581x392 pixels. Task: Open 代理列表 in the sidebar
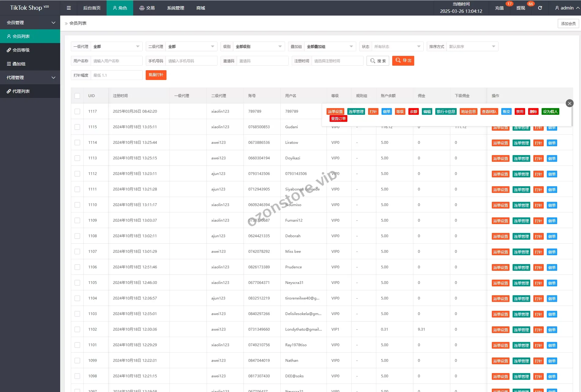[30, 91]
